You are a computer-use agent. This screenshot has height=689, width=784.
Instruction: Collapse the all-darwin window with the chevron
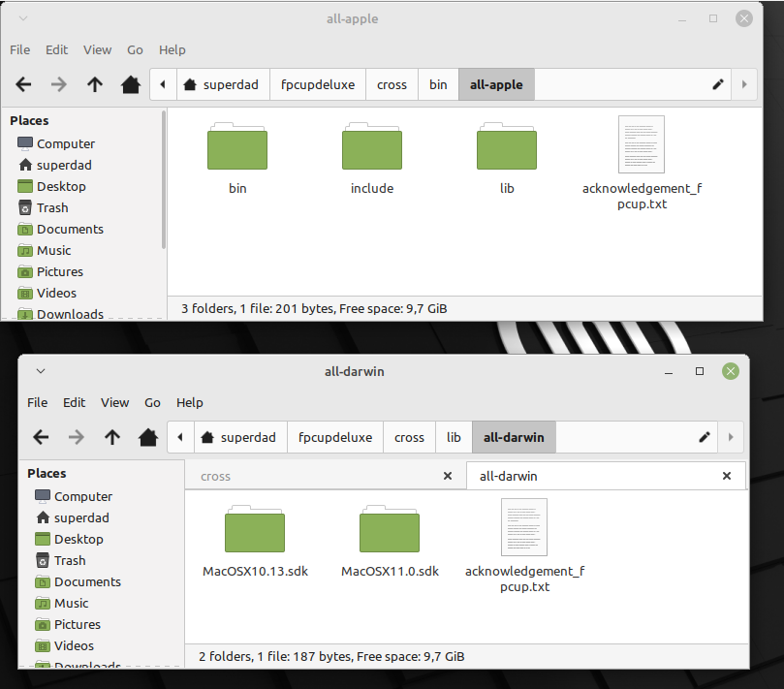tap(40, 371)
